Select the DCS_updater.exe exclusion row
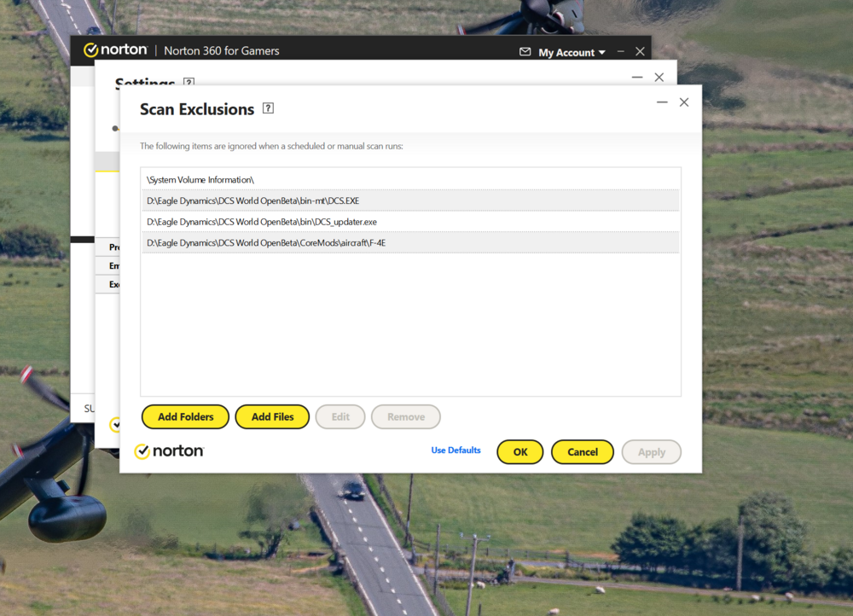 [x=411, y=222]
